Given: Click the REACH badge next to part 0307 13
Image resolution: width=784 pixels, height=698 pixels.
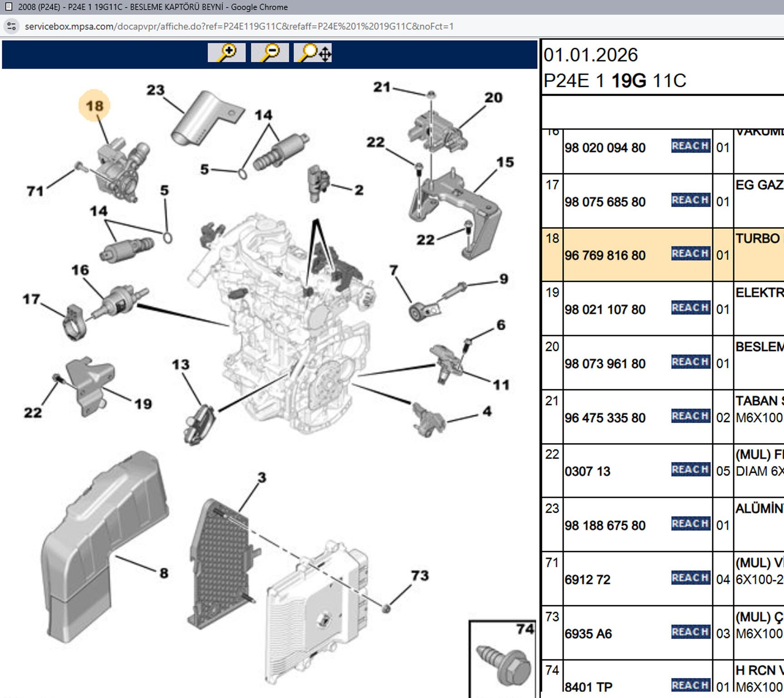Looking at the screenshot, I should tap(690, 470).
